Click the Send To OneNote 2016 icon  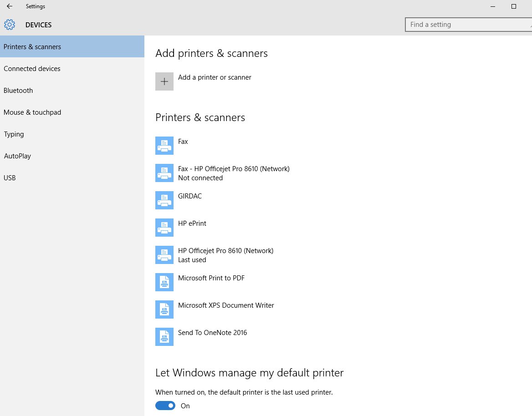(x=164, y=337)
